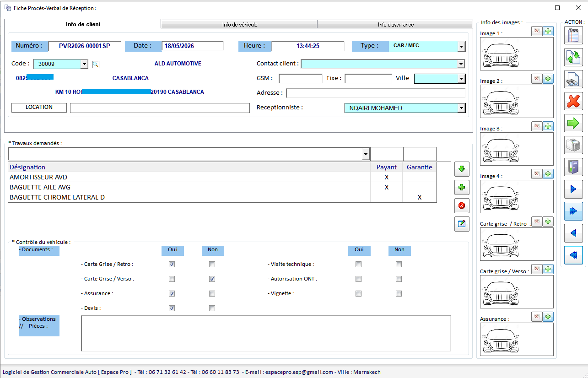Check Non for Vignette
Viewport: 588px width, 378px height.
399,293
